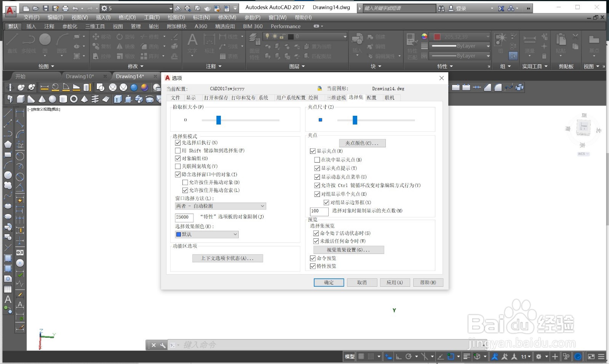Open the 文件(F) menu
Image resolution: width=609 pixels, height=364 pixels.
[31, 17]
